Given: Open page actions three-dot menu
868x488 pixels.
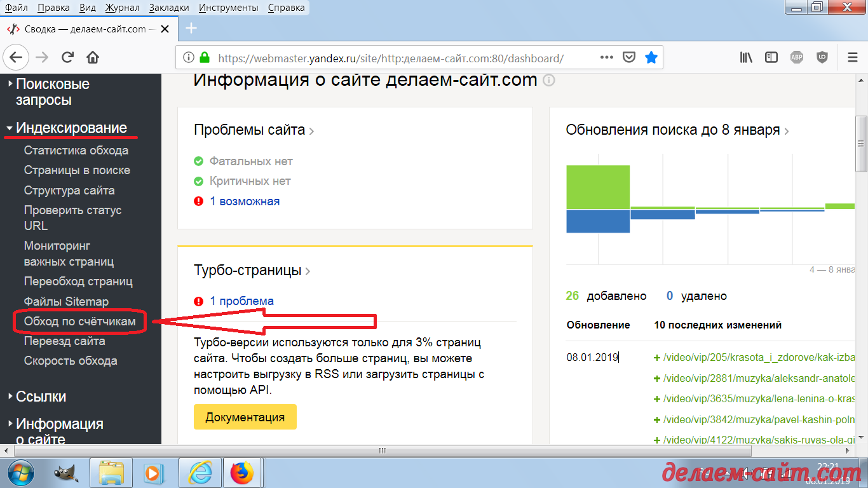Looking at the screenshot, I should [x=606, y=57].
